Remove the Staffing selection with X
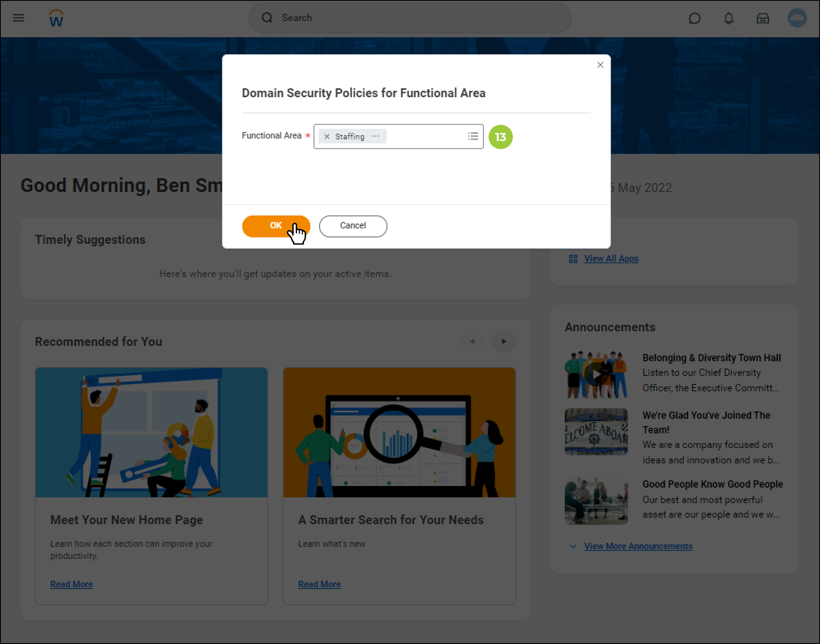The image size is (820, 644). (327, 136)
